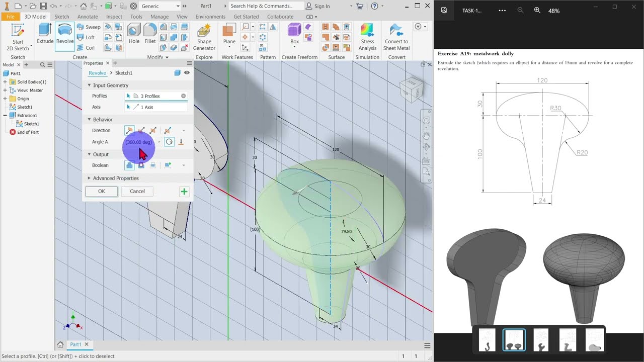This screenshot has width=644, height=362.
Task: Click Convert to Sheet Metal
Action: pos(396,37)
